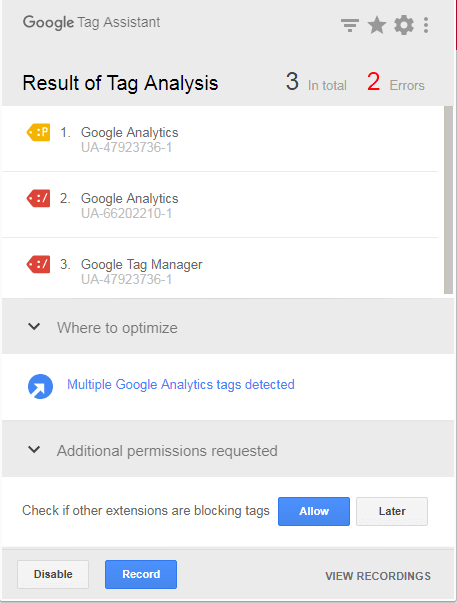Open the filter icon in header
This screenshot has height=603, width=457.
coord(350,25)
